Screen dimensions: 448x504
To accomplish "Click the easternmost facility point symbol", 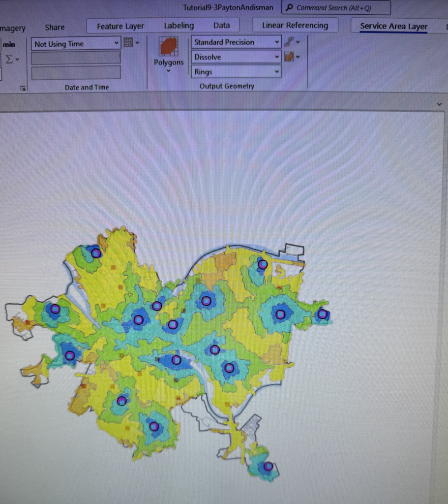I will click(323, 314).
